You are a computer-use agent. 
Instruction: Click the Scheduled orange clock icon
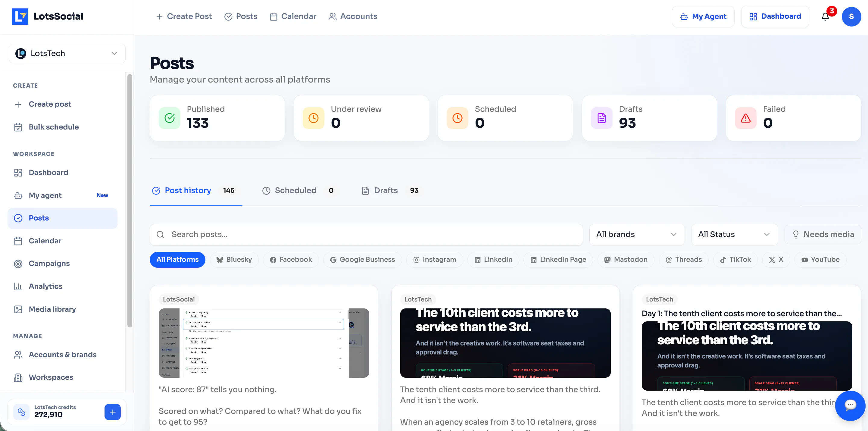tap(457, 118)
